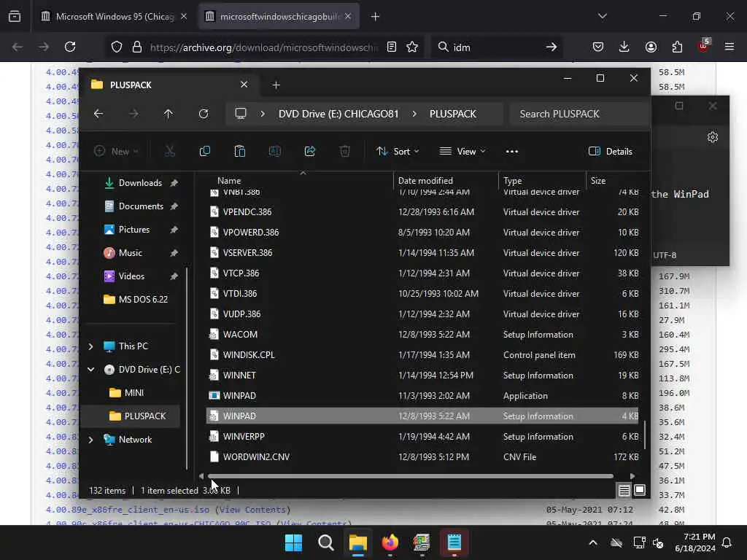Click the Paste icon in Explorer toolbar
The image size is (747, 560).
tap(239, 152)
